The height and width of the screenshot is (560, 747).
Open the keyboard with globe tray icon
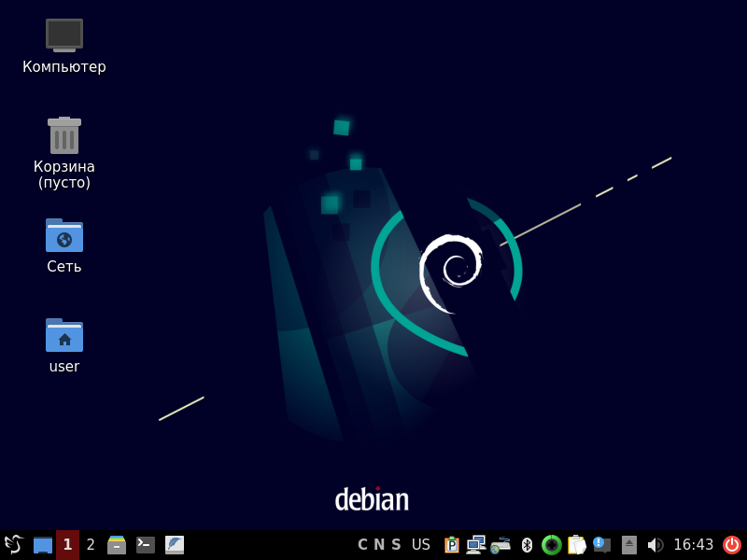pos(500,545)
